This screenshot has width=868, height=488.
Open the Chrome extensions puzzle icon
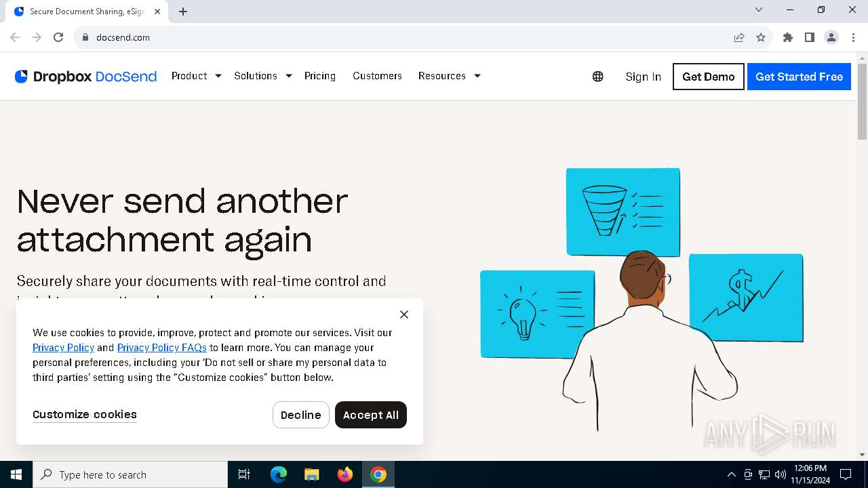click(x=788, y=37)
